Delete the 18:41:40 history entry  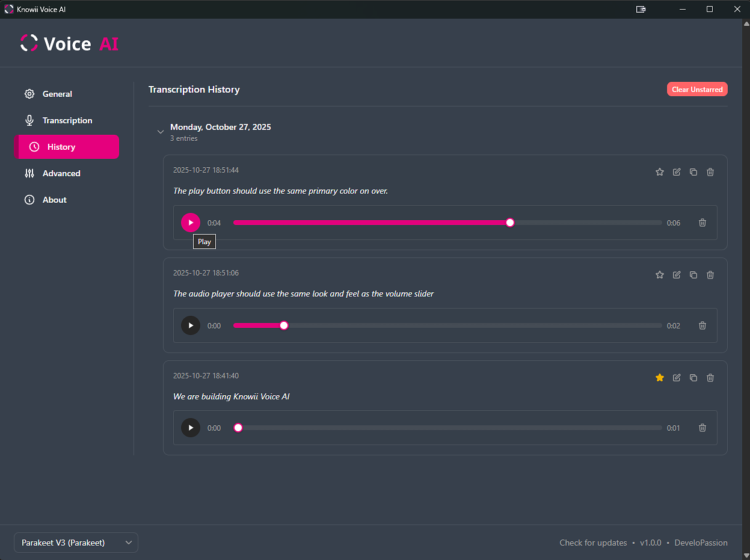click(x=710, y=378)
